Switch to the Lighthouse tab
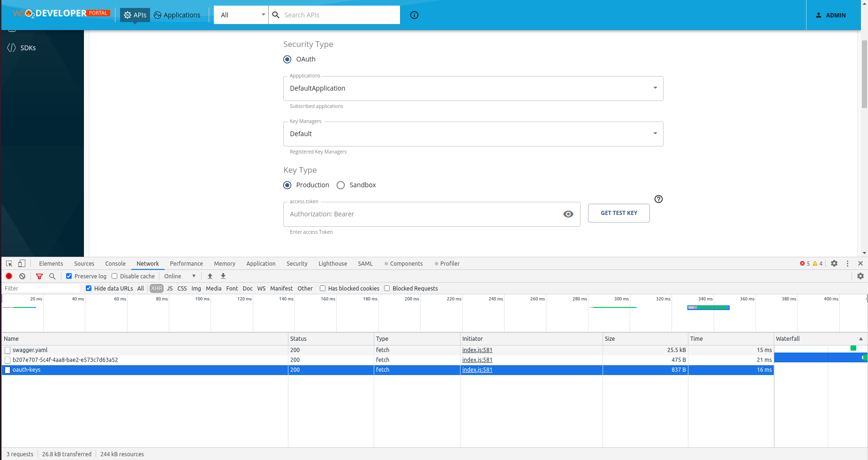This screenshot has width=868, height=460. [x=333, y=264]
